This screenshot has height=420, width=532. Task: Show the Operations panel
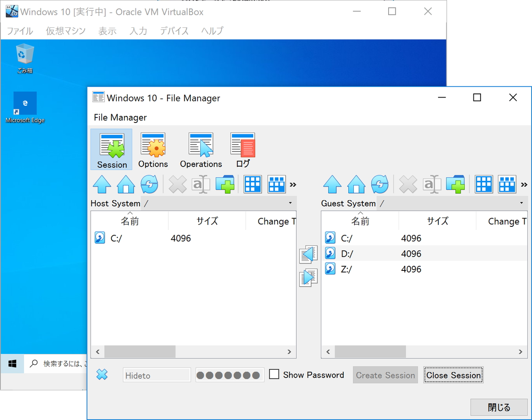[x=201, y=150]
